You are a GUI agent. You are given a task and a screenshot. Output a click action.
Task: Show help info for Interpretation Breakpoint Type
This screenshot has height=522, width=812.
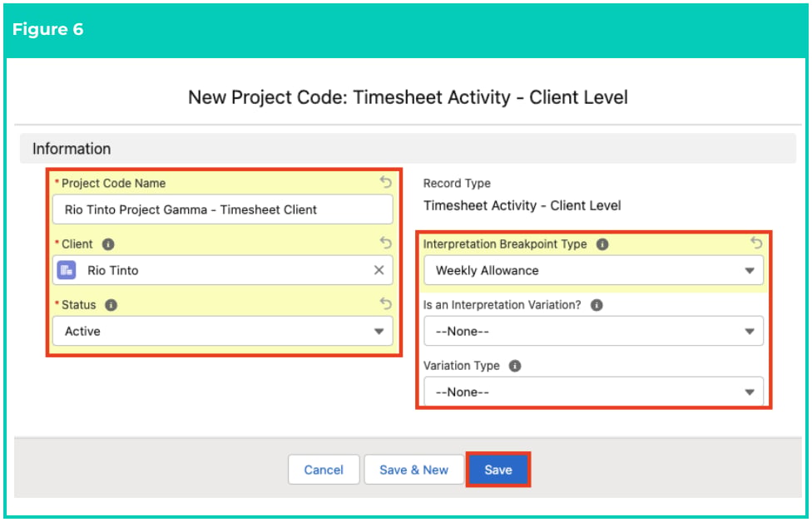(602, 244)
